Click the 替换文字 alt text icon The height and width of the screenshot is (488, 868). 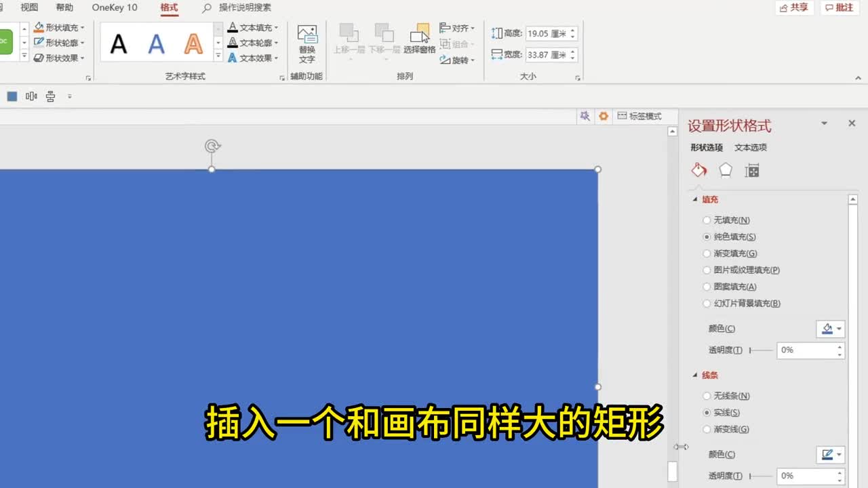click(307, 44)
